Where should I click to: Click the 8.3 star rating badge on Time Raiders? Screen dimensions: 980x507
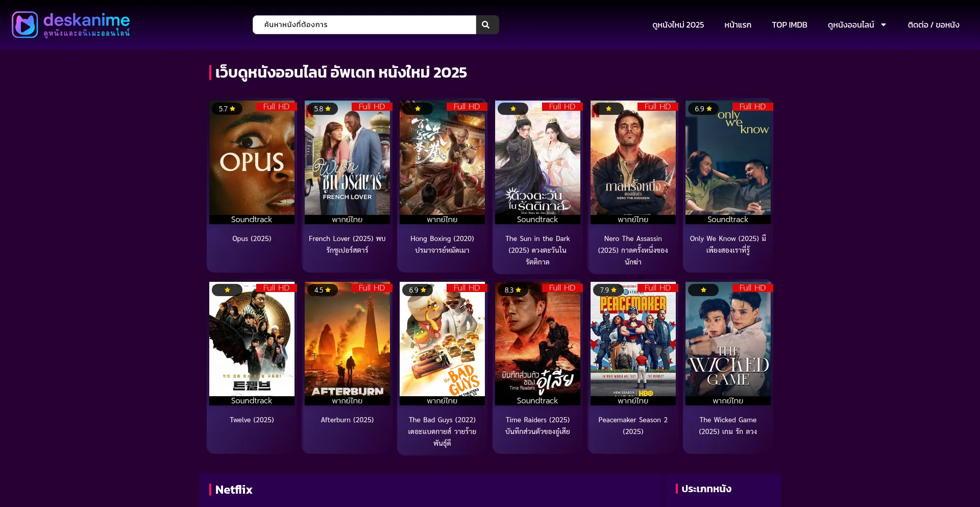coord(512,290)
